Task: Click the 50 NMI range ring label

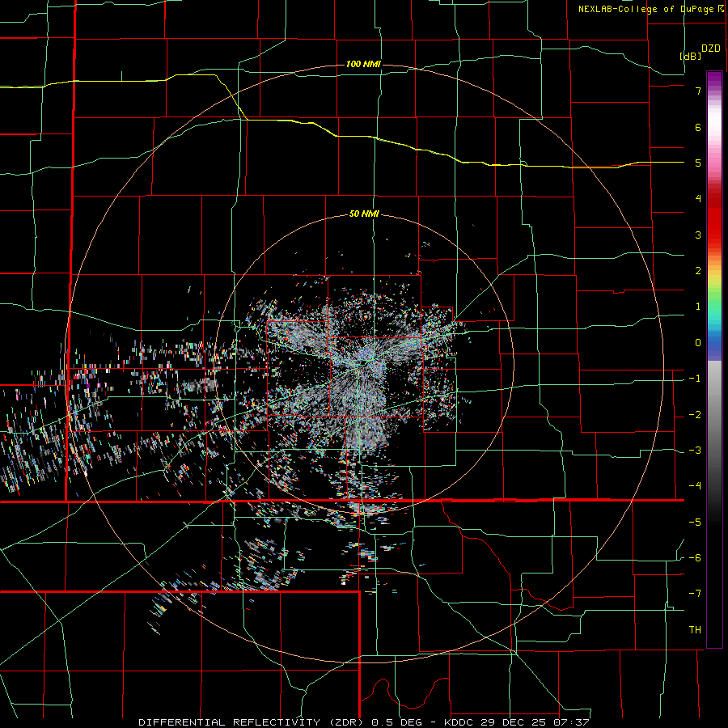Action: pyautogui.click(x=364, y=214)
